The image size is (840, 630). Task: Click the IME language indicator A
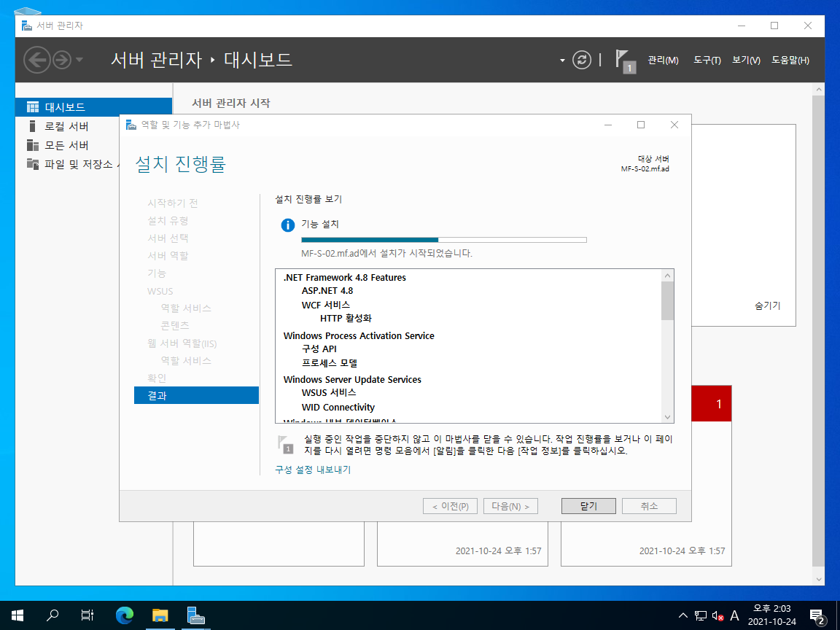coord(734,615)
